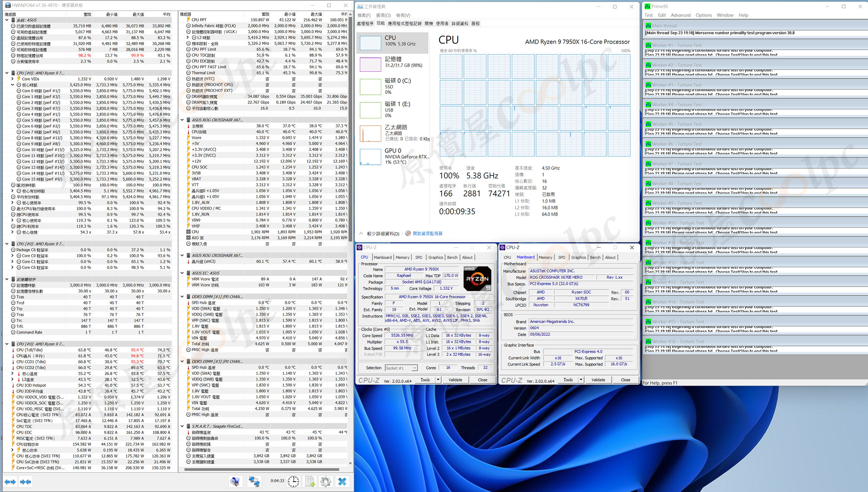Image resolution: width=868 pixels, height=492 pixels.
Task: Switch to Task Manager 處理程序 tab
Action: [365, 24]
